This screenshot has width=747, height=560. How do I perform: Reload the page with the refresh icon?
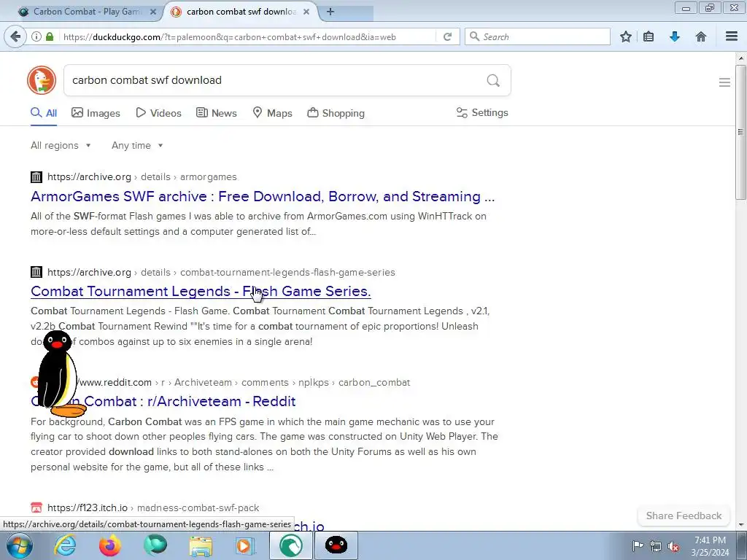pos(447,36)
